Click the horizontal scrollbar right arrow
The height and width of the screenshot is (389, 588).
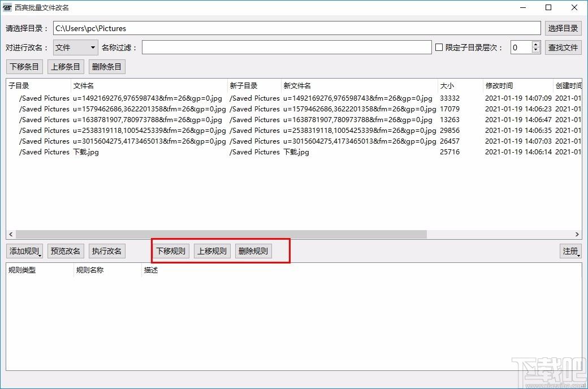577,235
